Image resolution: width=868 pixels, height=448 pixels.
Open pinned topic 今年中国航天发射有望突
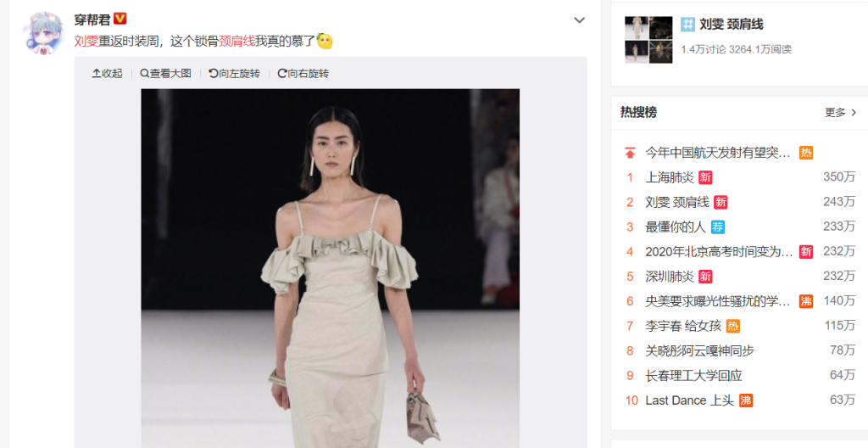pyautogui.click(x=718, y=153)
